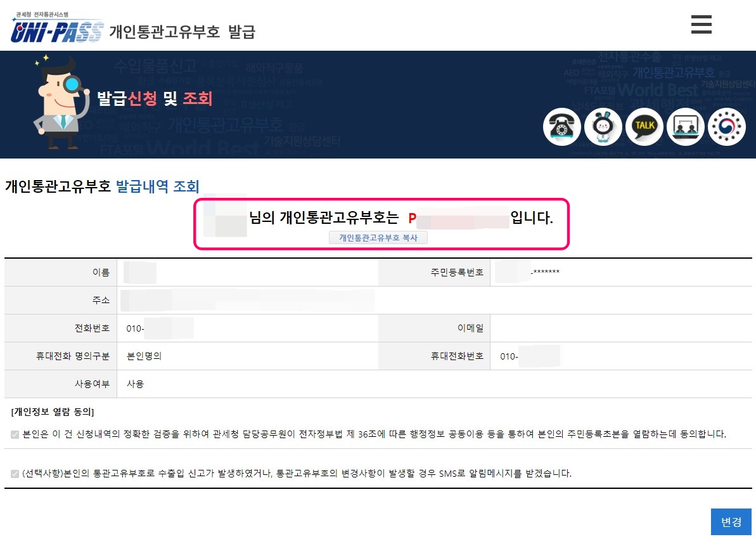Image resolution: width=756 pixels, height=551 pixels.
Task: Click the UNI-PASS logo
Action: click(57, 28)
